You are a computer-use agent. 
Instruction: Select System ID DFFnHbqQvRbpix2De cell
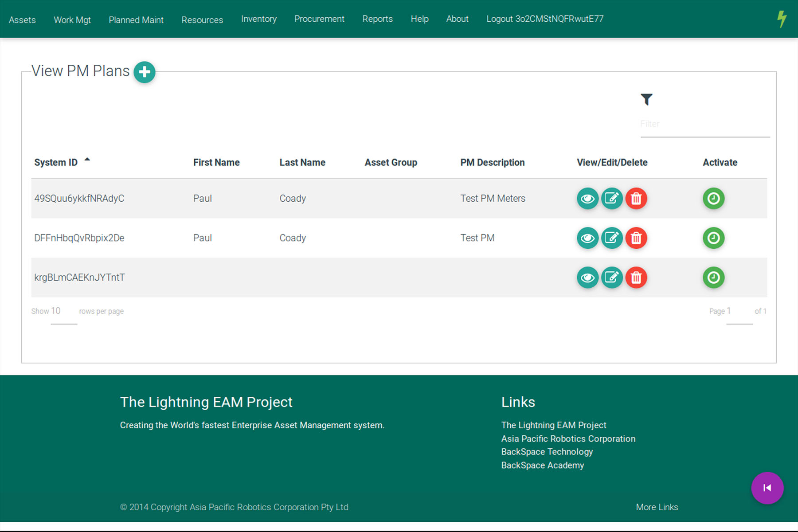coord(79,238)
